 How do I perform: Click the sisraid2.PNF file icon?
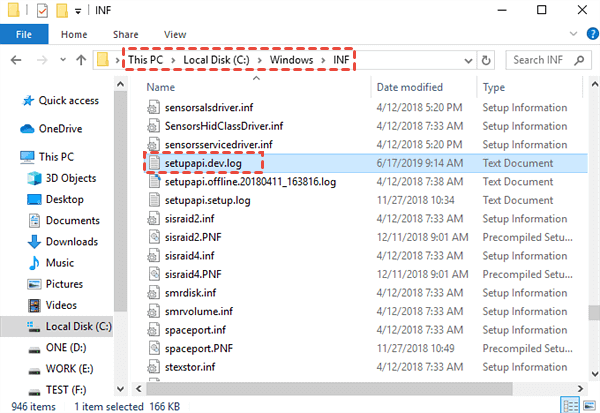click(x=154, y=237)
